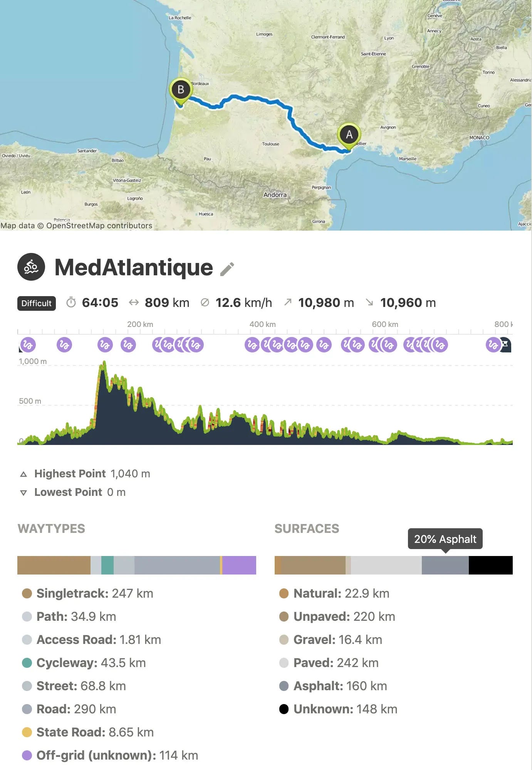Select the Asphalt segment under the tooltip

(445, 565)
